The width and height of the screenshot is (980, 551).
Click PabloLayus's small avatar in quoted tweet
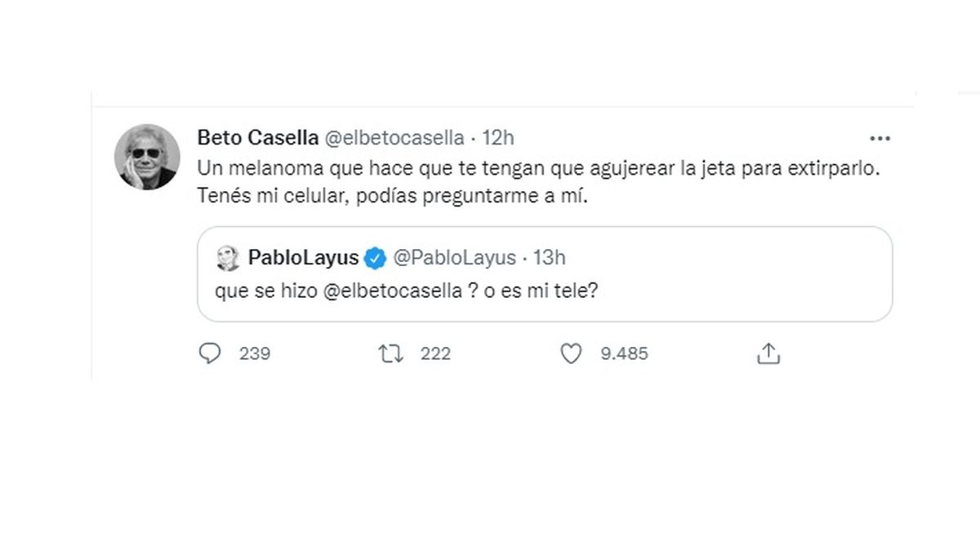coord(227,259)
